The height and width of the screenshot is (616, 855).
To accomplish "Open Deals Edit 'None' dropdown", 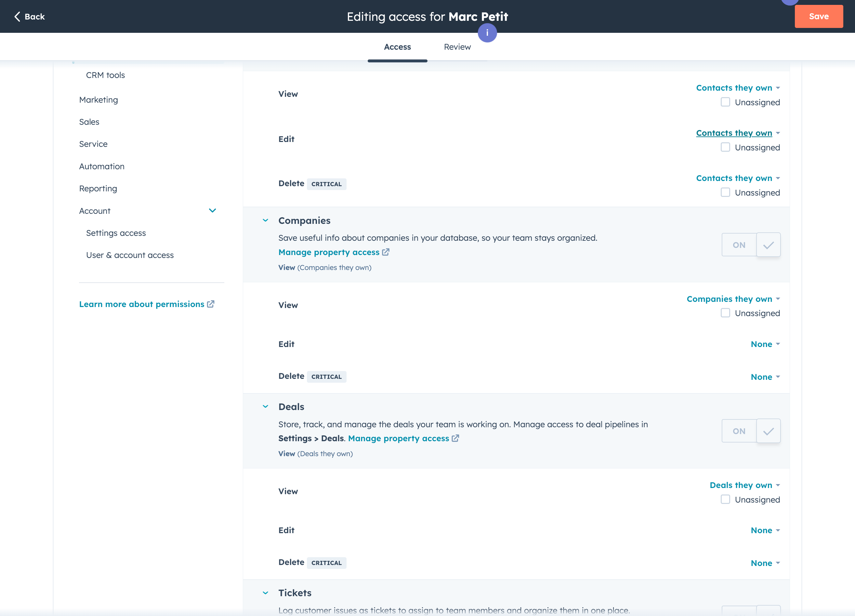I will [765, 530].
